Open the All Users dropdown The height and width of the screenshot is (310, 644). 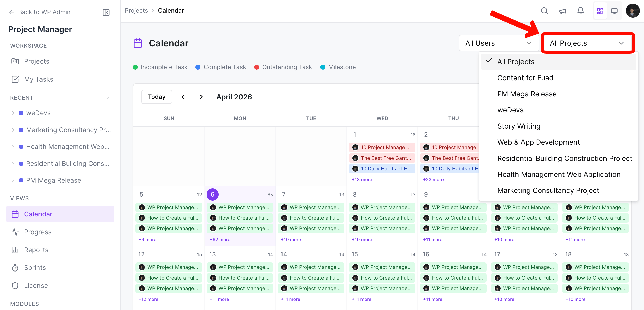499,43
